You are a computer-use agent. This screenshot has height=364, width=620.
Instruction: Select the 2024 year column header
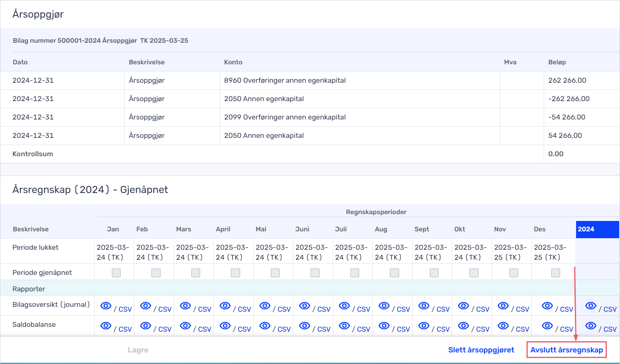pyautogui.click(x=597, y=229)
